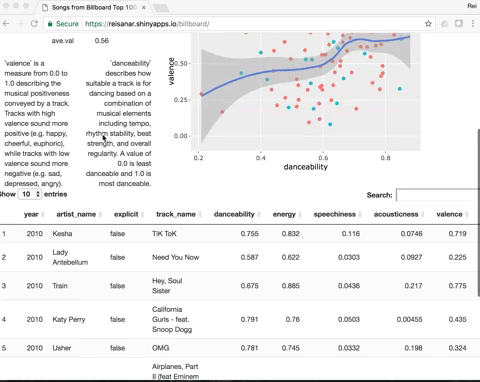Focus the table Search input box
The height and width of the screenshot is (382, 480).
[x=438, y=195]
